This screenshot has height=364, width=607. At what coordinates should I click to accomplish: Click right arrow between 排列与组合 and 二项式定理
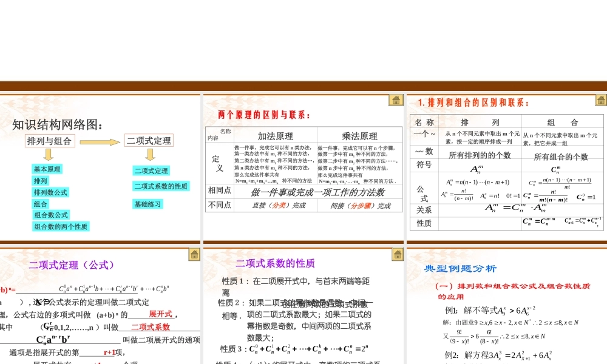[100, 142]
